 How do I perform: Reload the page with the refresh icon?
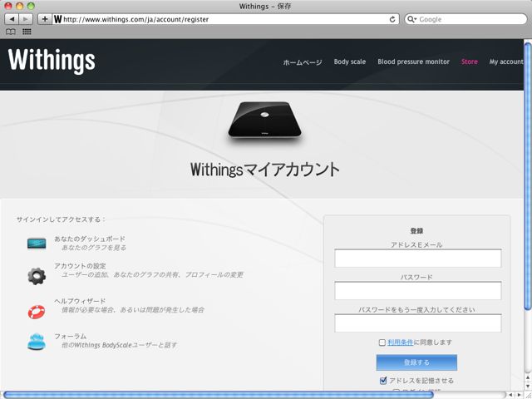pos(392,19)
